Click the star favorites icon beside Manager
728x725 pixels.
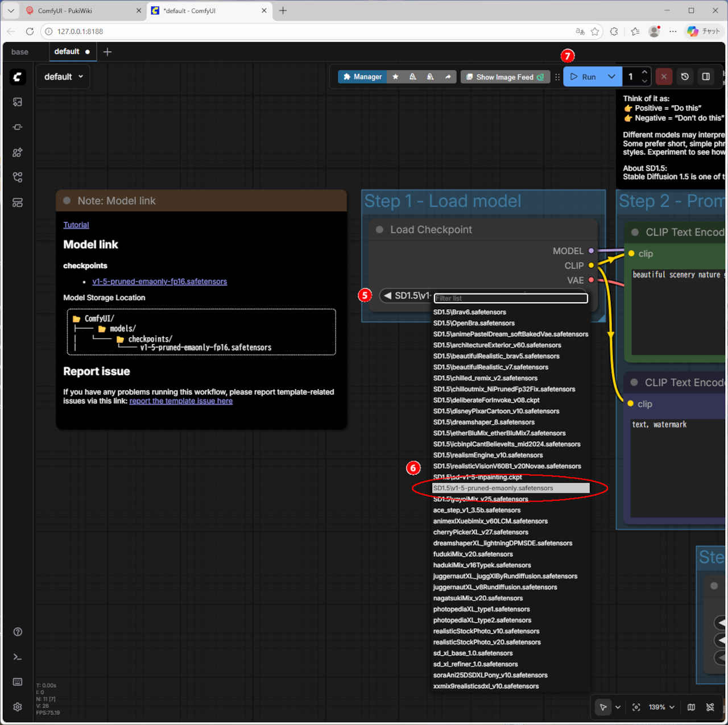point(395,77)
